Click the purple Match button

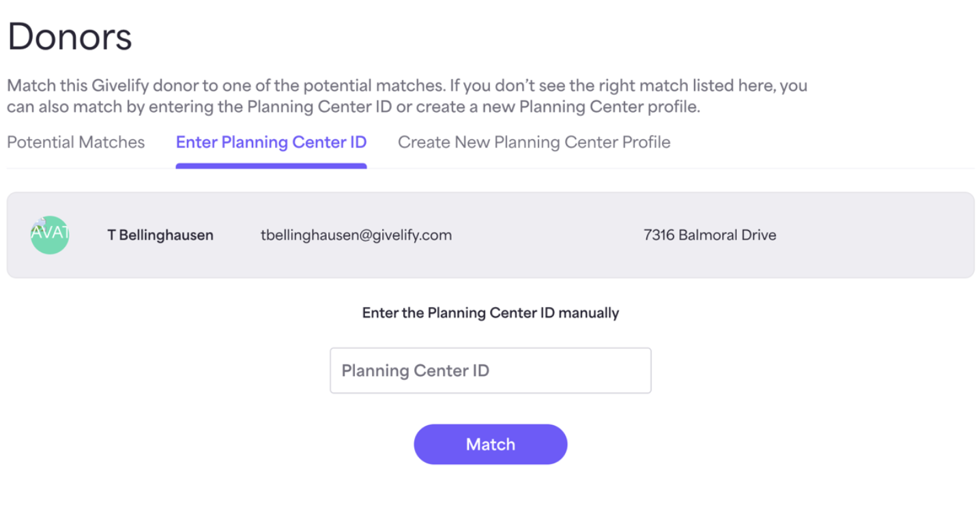pyautogui.click(x=491, y=444)
